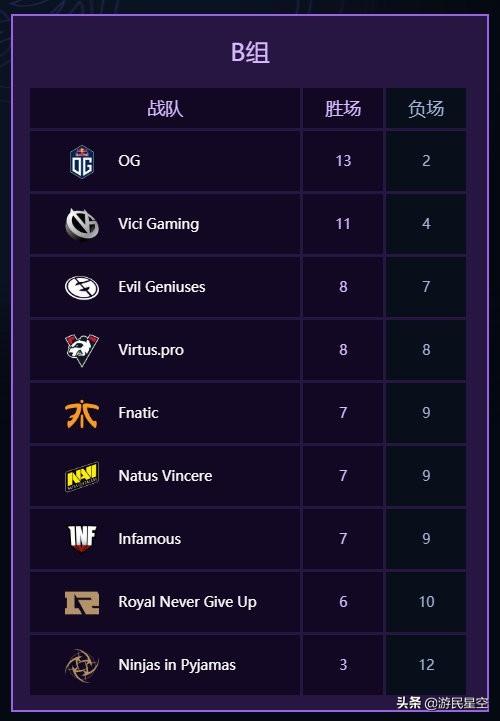
Task: Click the orange Fnatic logo
Action: [82, 413]
